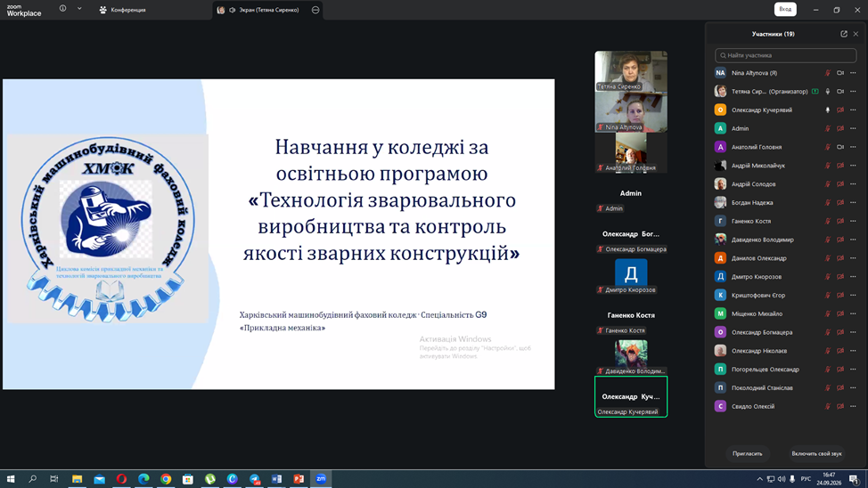The height and width of the screenshot is (488, 868).
Task: Open Windows Start menu
Action: (x=11, y=479)
